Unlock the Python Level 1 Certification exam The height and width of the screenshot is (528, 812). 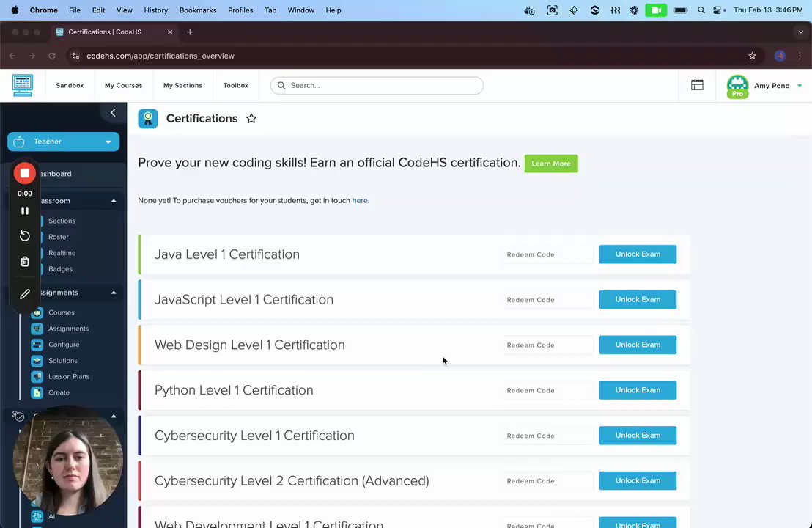(x=638, y=390)
